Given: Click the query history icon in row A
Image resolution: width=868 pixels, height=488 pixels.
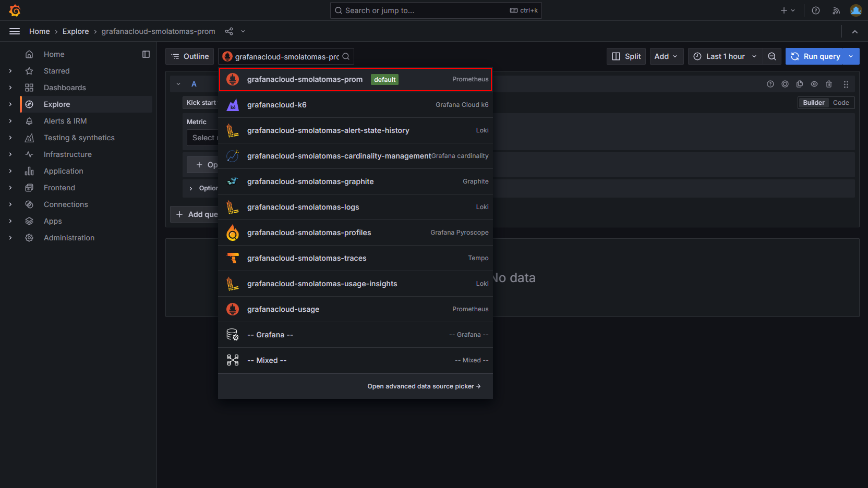Looking at the screenshot, I should [785, 84].
